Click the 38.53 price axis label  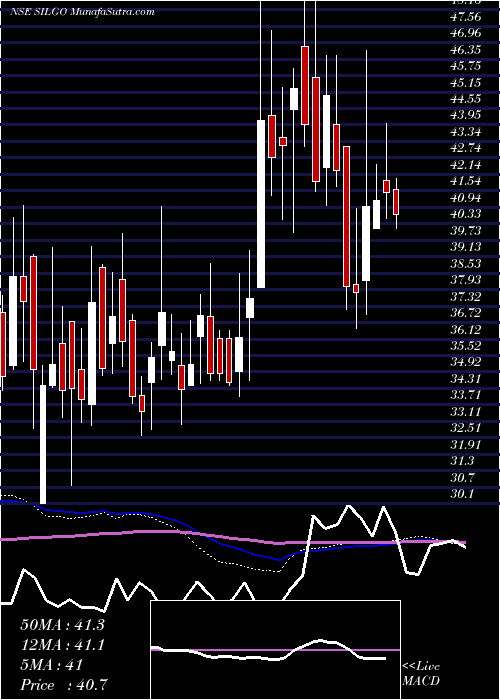click(x=466, y=264)
